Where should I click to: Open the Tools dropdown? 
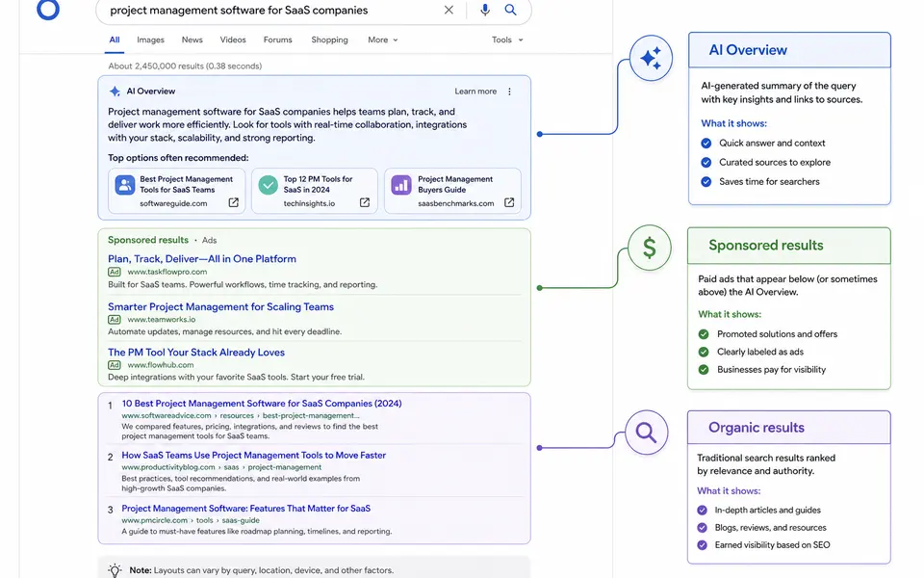[x=507, y=40]
